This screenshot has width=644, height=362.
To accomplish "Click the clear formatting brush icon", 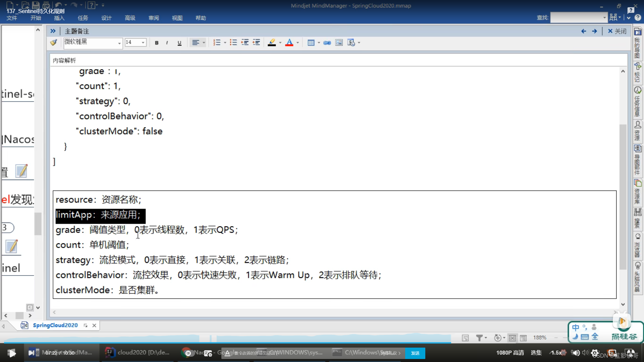I will pos(54,43).
